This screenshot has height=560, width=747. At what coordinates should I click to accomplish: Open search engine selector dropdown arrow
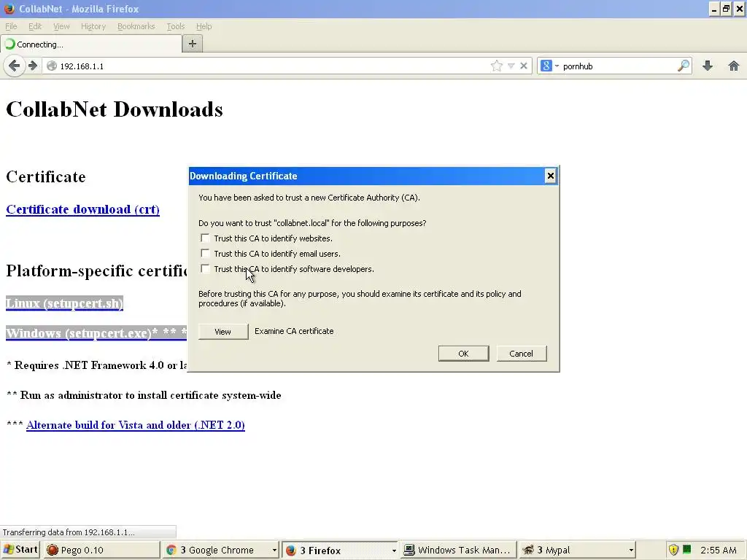(557, 66)
